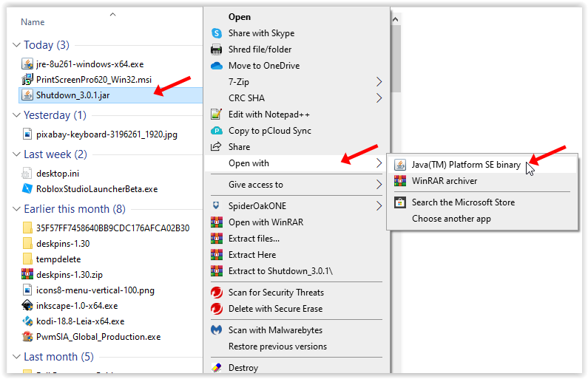588x379 pixels.
Task: Click the SpiderOakONE shield icon
Action: click(x=217, y=206)
